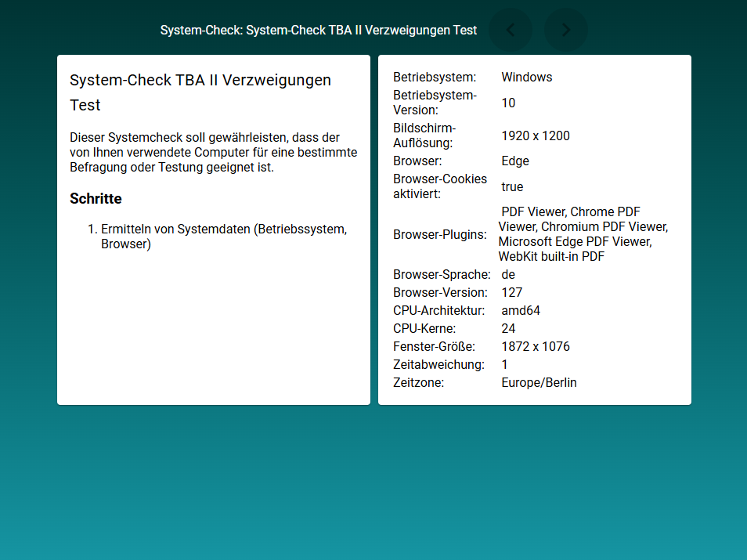Click the 'Betriebssystem:' label
The image size is (747, 560).
tap(435, 77)
